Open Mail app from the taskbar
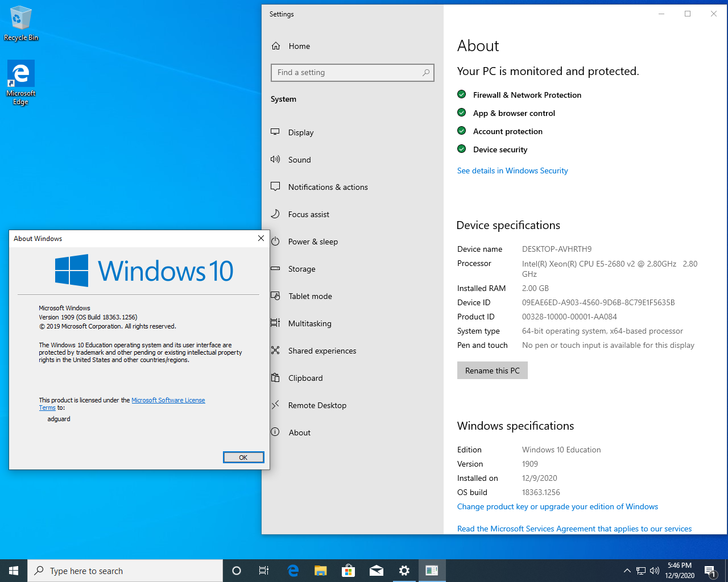 [376, 571]
